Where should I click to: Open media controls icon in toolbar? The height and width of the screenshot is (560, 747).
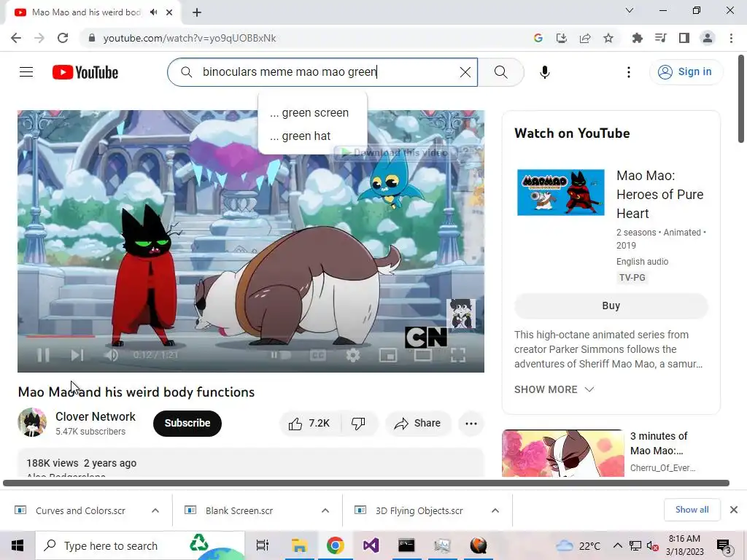click(x=661, y=38)
